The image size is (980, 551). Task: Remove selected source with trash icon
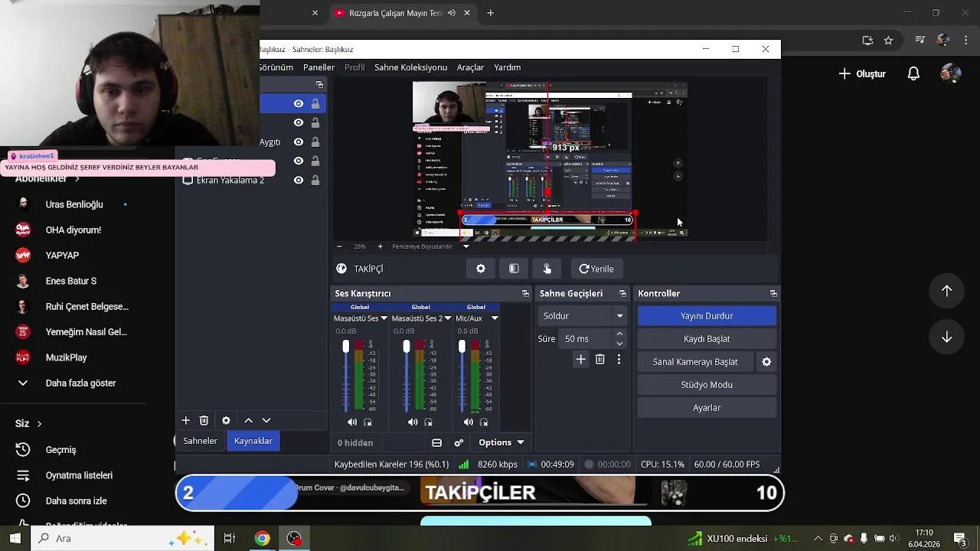point(204,420)
